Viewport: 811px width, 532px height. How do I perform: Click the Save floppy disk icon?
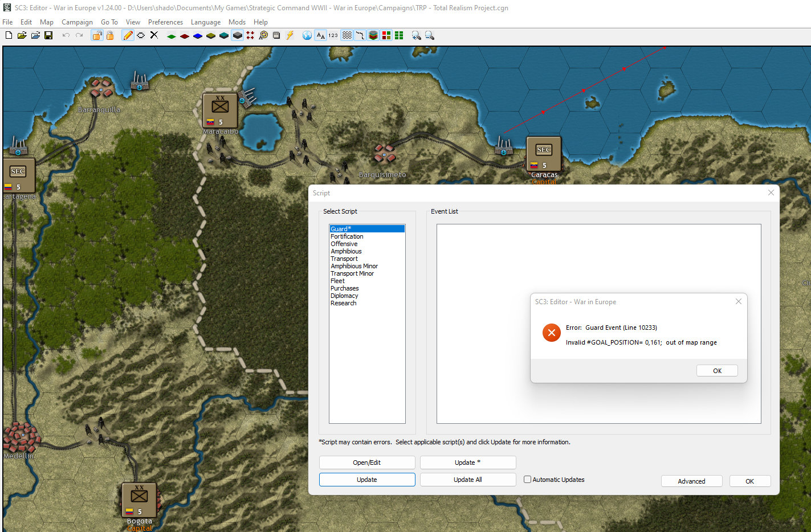click(x=48, y=35)
